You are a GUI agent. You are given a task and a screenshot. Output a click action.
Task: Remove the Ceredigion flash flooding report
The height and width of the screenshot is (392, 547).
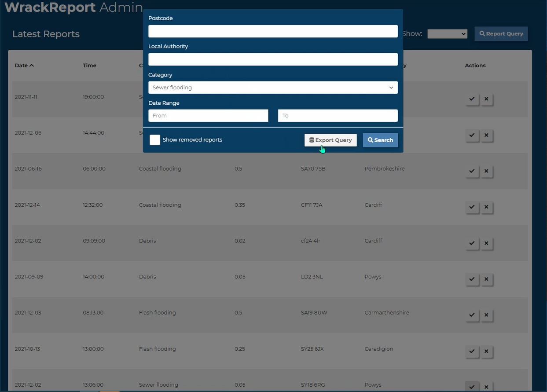point(486,351)
